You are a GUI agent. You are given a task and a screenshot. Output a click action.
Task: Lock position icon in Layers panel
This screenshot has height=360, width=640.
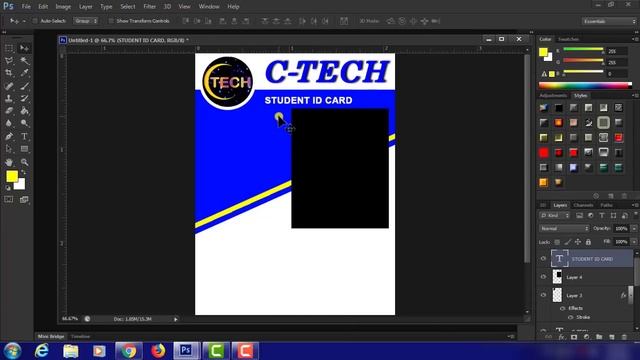click(578, 242)
